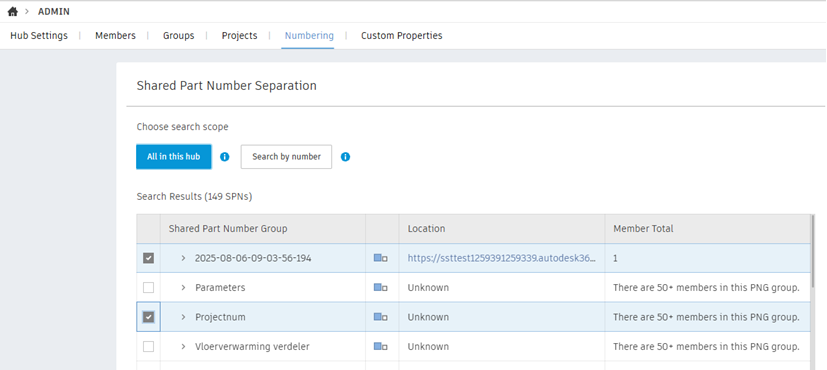Uncheck the Projectnum row checkbox

pos(149,317)
